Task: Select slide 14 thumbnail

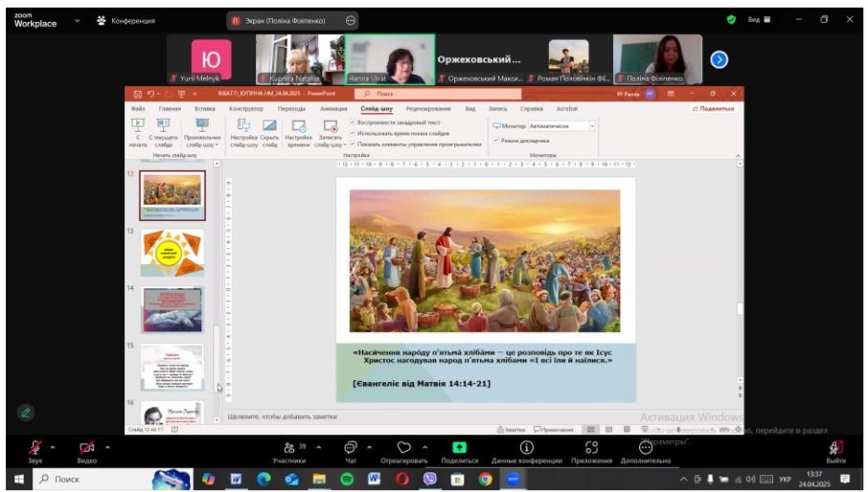Action: coord(172,309)
